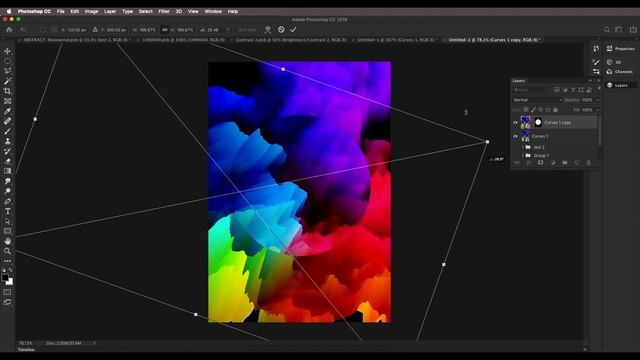Select the Move tool
Viewport: 640px width, 360px height.
point(7,51)
